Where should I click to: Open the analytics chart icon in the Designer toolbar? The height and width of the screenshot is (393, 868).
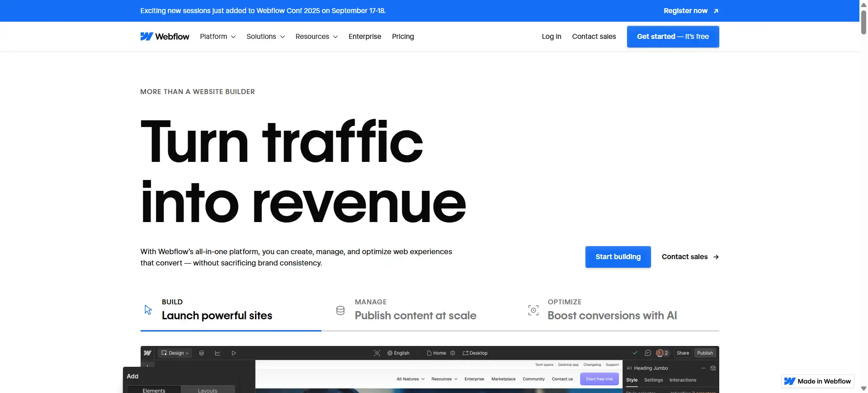click(x=217, y=353)
